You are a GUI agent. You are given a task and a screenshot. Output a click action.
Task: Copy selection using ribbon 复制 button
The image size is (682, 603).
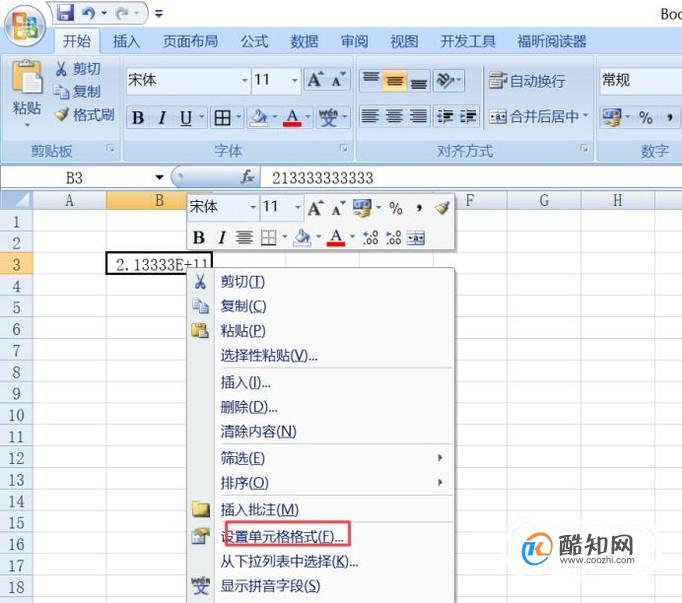pos(77,91)
